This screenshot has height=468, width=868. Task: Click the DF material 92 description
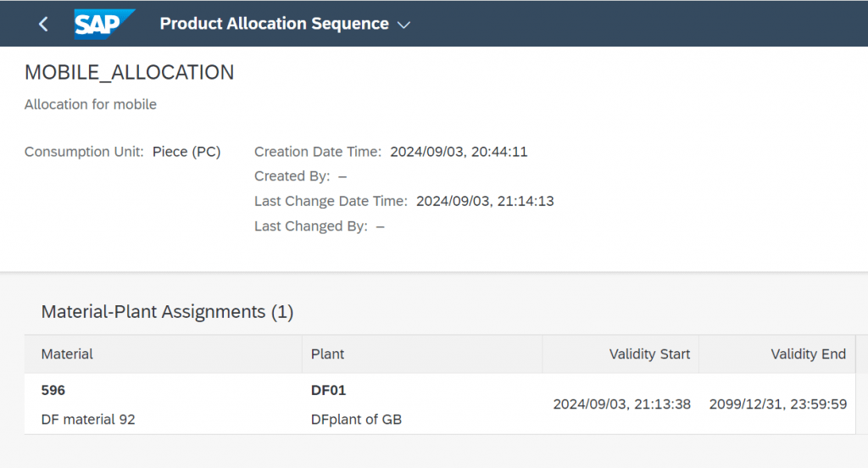[x=88, y=420]
